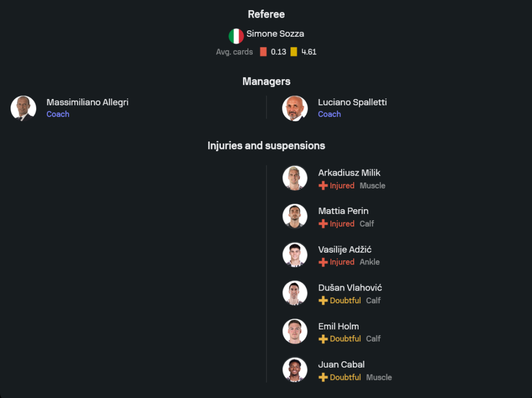Click the yellow doubtful cross under Emil Holm
Screen dimensions: 532x398
(323, 339)
